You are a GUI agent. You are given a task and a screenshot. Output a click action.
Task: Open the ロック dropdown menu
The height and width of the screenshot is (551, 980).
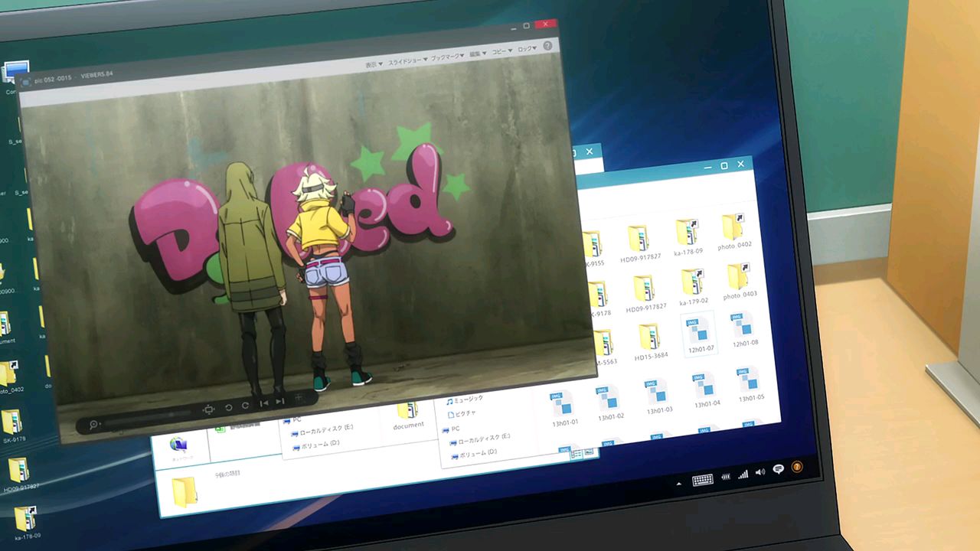click(x=527, y=49)
